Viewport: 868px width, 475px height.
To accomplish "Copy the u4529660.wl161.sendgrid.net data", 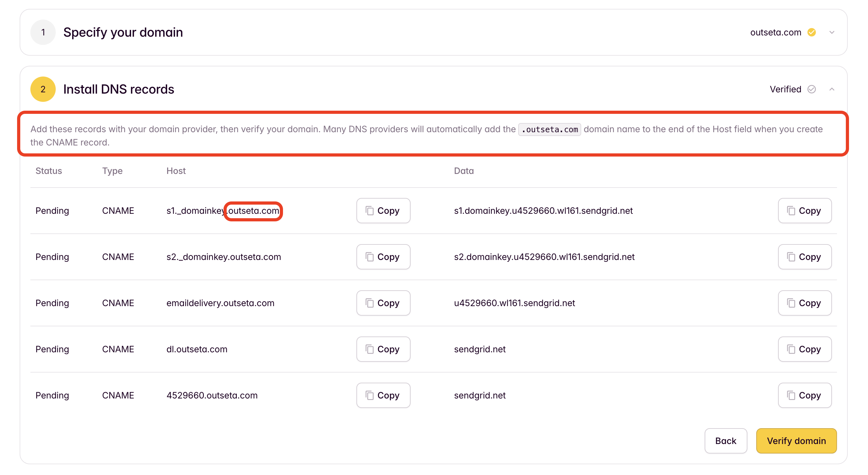I will (x=804, y=303).
